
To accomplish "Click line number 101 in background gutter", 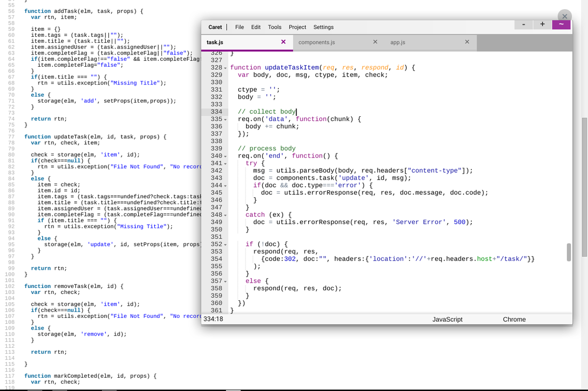I will click(x=10, y=280).
